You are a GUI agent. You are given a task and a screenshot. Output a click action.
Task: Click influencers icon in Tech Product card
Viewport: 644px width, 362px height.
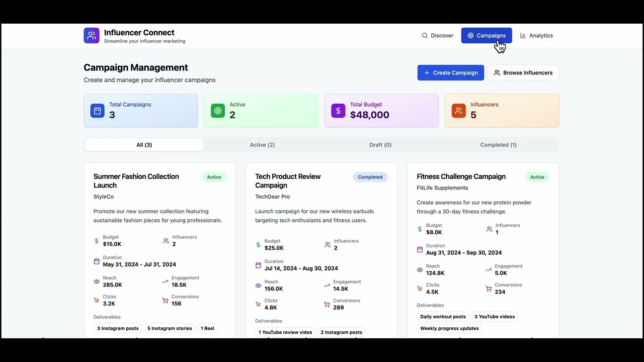(x=328, y=245)
